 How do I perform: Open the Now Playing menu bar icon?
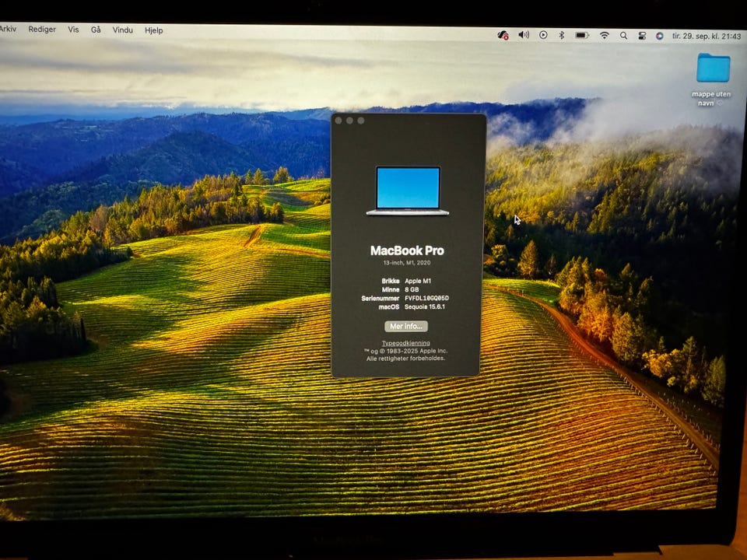tap(543, 35)
